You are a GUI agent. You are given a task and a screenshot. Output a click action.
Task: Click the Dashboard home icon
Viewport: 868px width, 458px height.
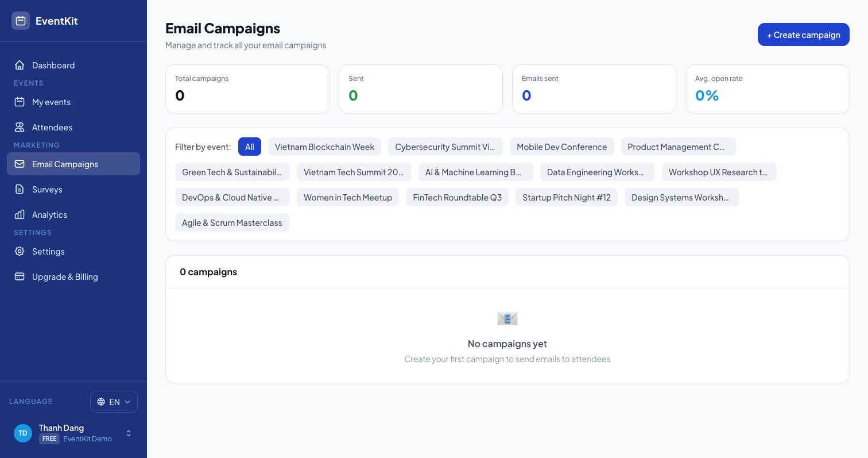(x=20, y=65)
